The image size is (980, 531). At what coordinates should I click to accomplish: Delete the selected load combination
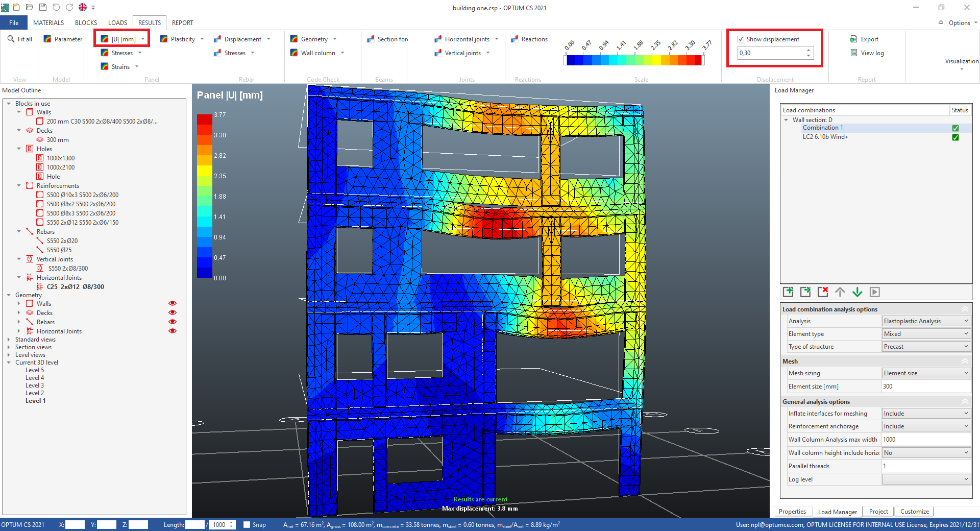823,292
